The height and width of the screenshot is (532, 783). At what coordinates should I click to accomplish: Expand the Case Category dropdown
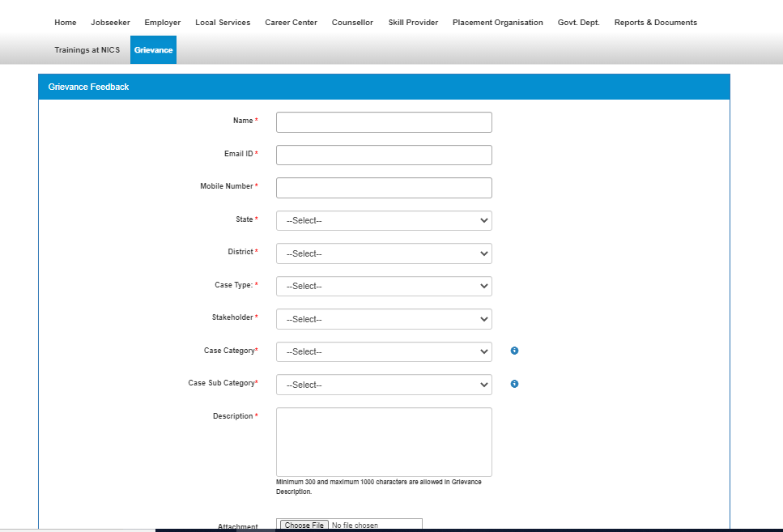(x=384, y=351)
